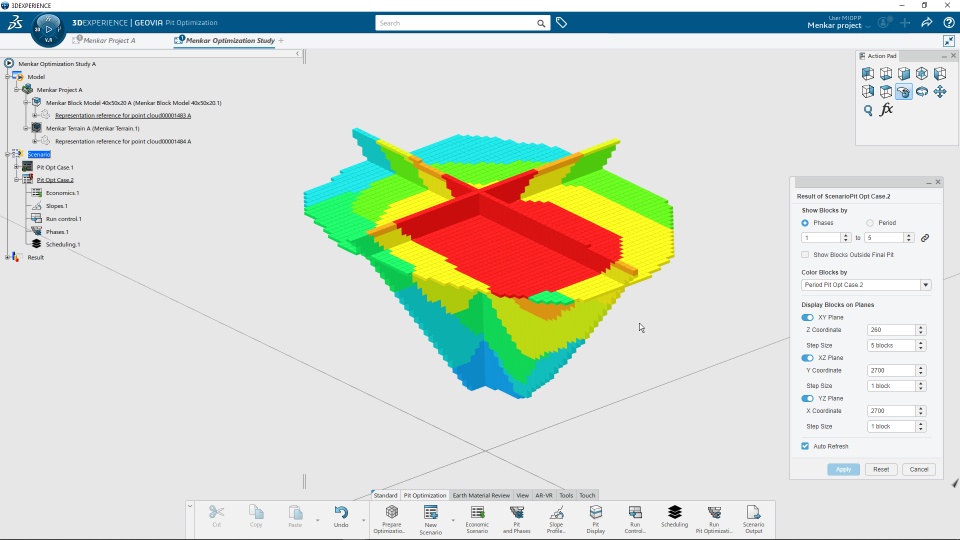Click the Reset button
The width and height of the screenshot is (960, 540).
(880, 470)
